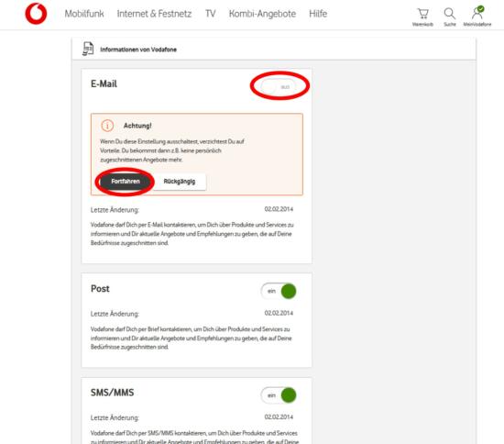Click the Post section heading

click(100, 289)
